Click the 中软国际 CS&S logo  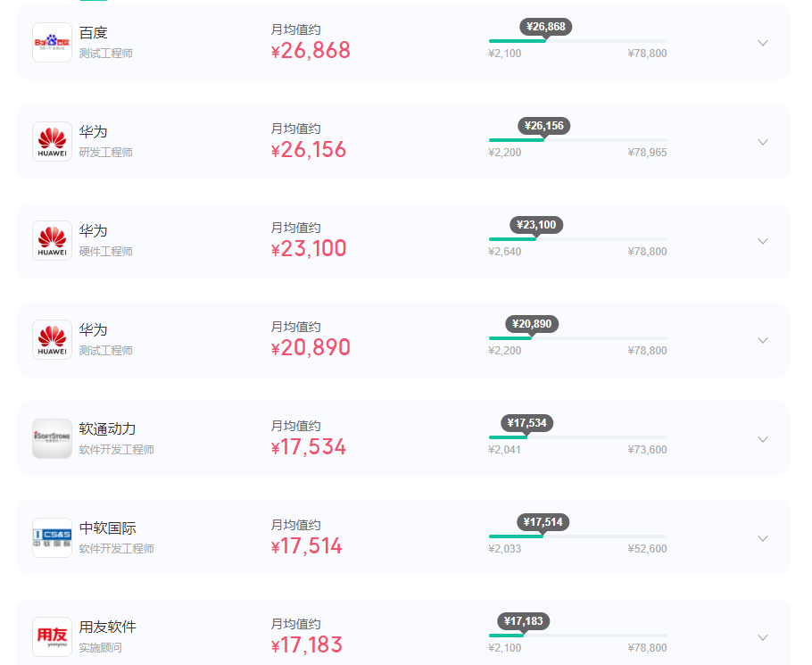(x=52, y=538)
